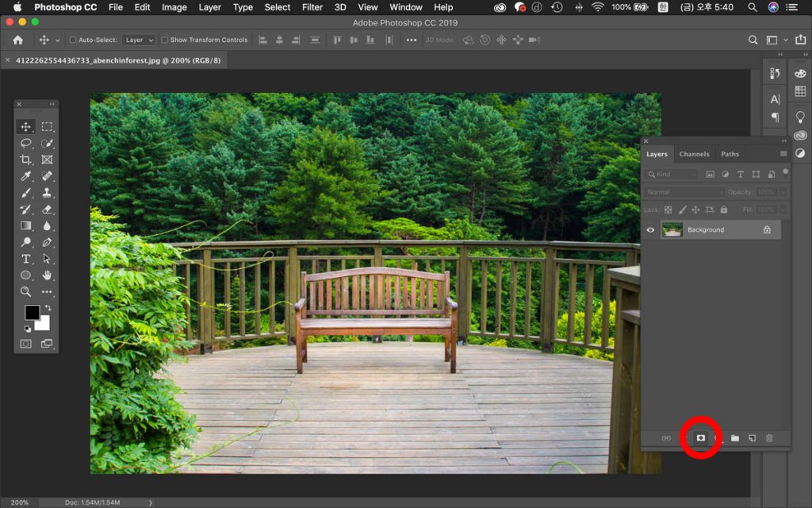The width and height of the screenshot is (812, 508).
Task: Switch to the Paths tab
Action: [x=730, y=154]
